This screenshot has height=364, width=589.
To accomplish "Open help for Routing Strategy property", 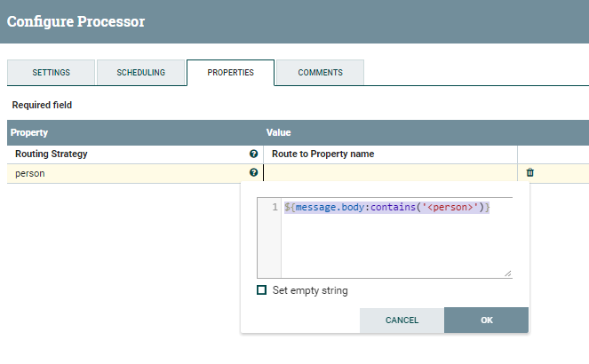I will (x=254, y=154).
